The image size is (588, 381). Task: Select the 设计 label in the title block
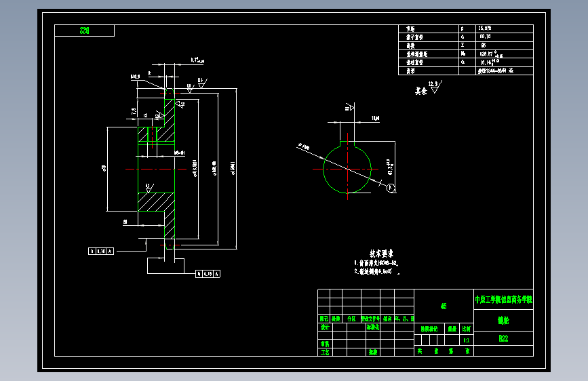pos(325,327)
